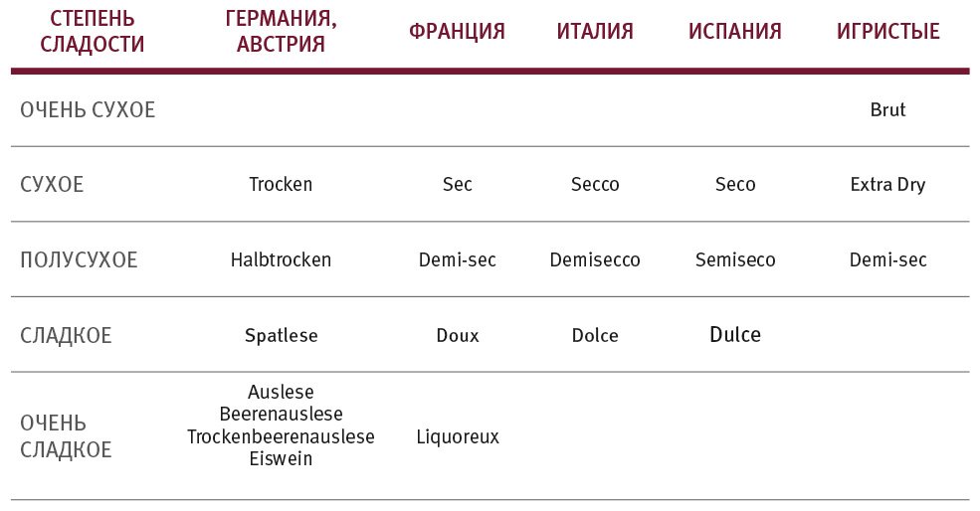This screenshot has width=980, height=511.
Task: Click the Semiseco cell
Action: coord(735,259)
